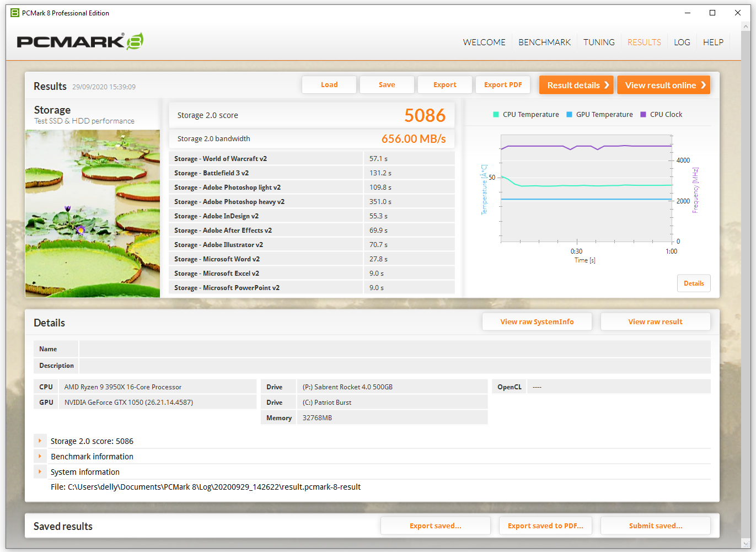Click Submit saved... button
The width and height of the screenshot is (756, 552).
[x=656, y=526]
